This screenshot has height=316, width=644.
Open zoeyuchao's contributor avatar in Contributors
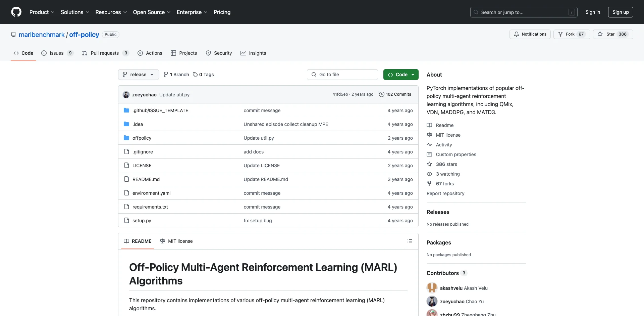432,301
